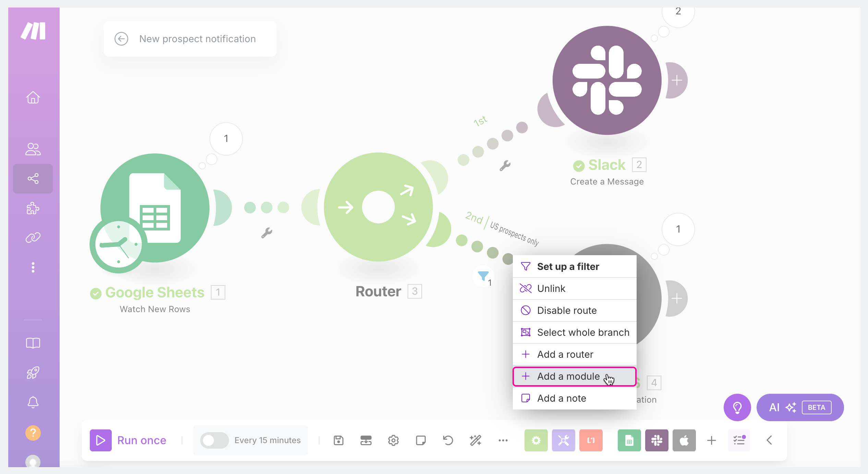Edit scenario name New prospect notification

pyautogui.click(x=197, y=39)
